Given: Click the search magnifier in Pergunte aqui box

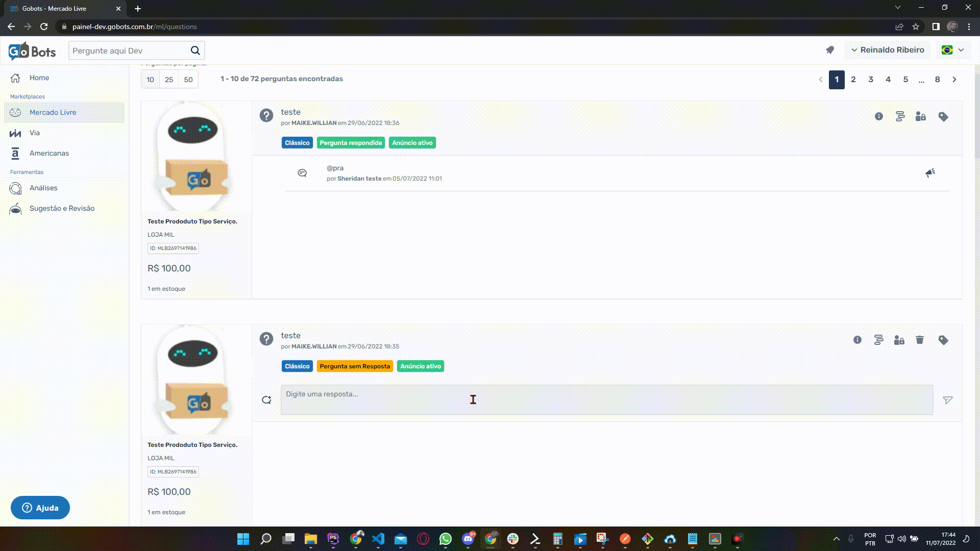Looking at the screenshot, I should pyautogui.click(x=195, y=51).
